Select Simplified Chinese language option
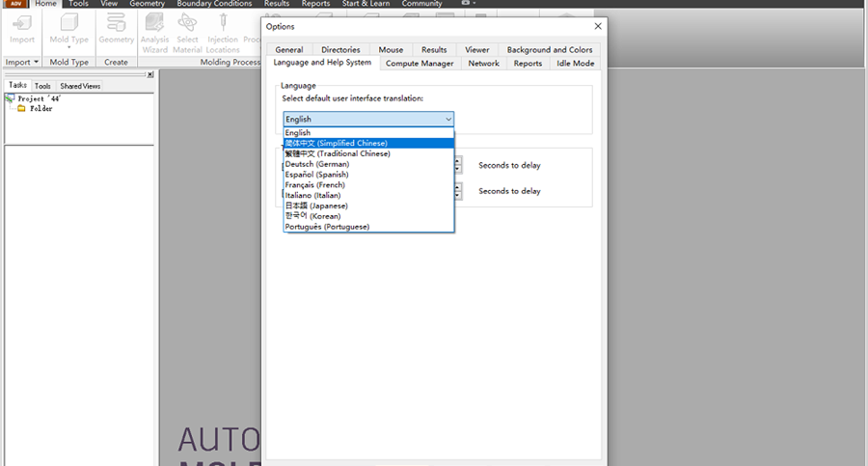868x466 pixels. (368, 143)
